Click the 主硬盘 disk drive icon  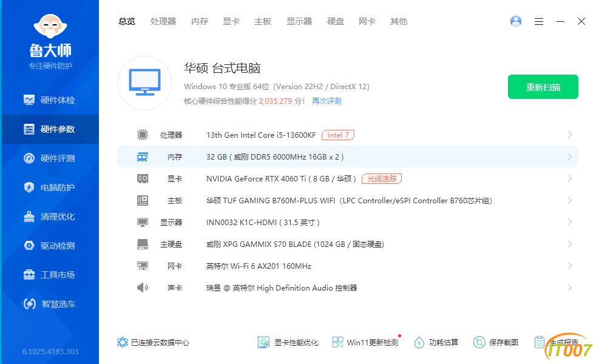[x=143, y=244]
